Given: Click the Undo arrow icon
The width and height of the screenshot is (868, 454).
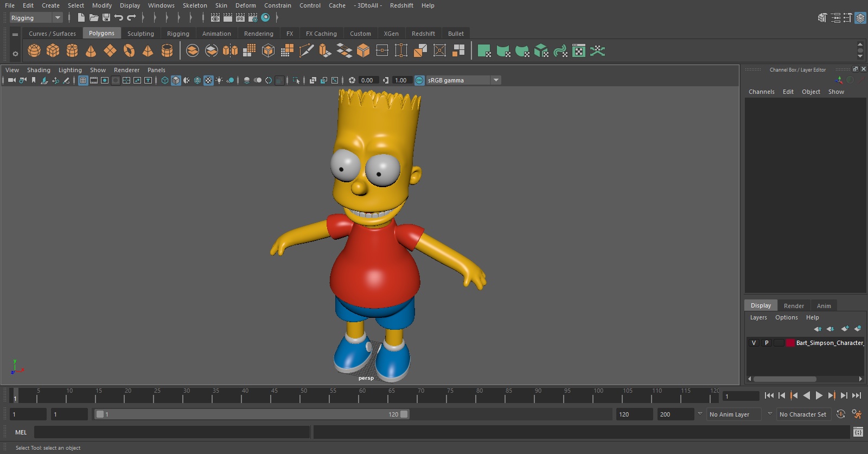Looking at the screenshot, I should (x=118, y=18).
